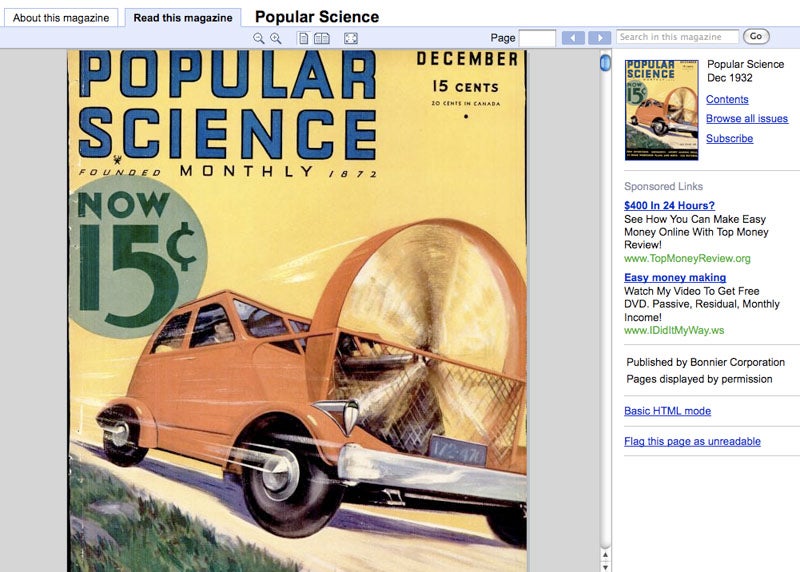Image resolution: width=800 pixels, height=572 pixels.
Task: Click the zoom in magnifier icon
Action: pos(276,38)
